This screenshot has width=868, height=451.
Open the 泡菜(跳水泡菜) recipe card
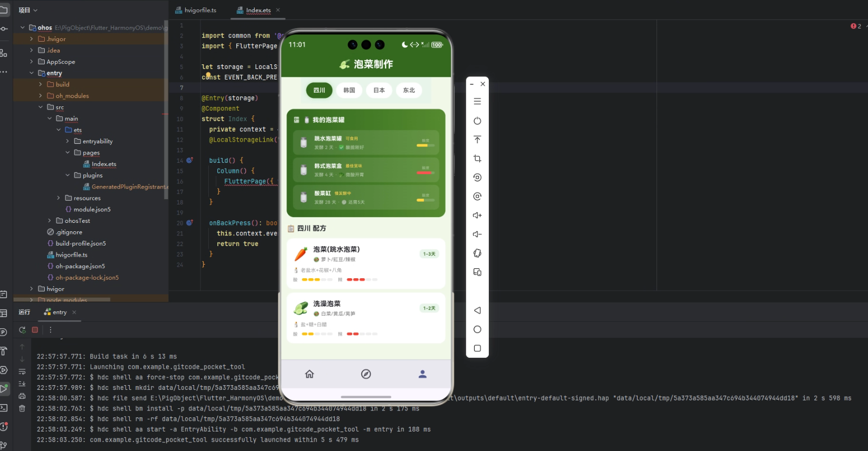(366, 263)
